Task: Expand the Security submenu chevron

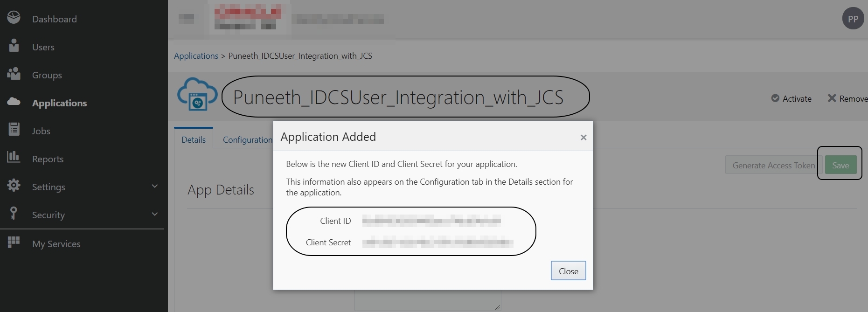Action: (x=155, y=214)
